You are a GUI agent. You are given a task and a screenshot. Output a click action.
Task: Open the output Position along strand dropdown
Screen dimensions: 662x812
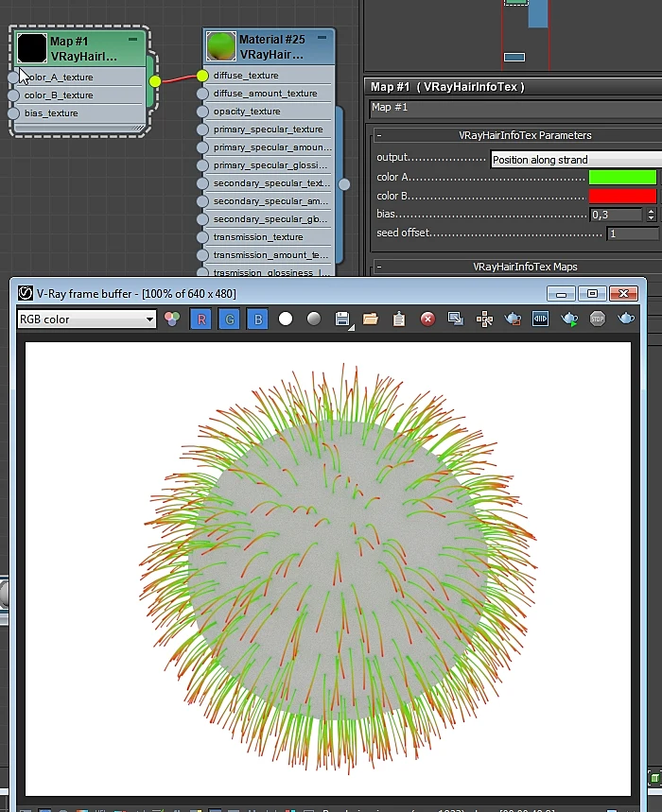tap(576, 160)
